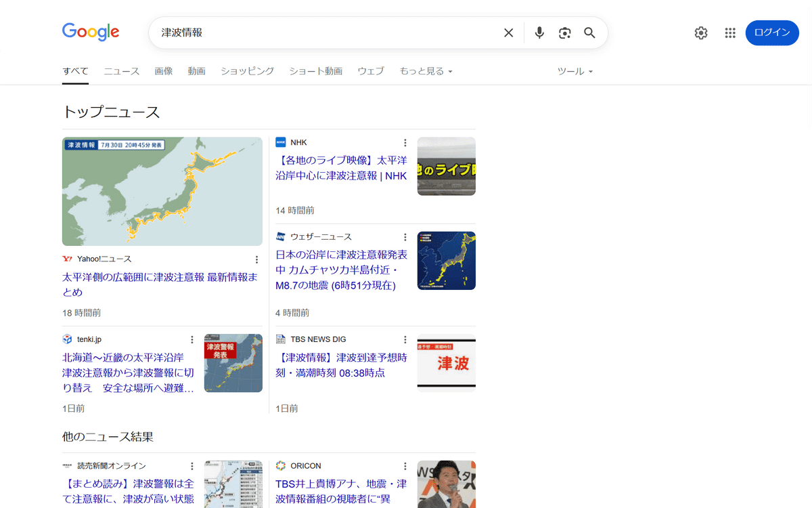This screenshot has width=812, height=508.
Task: Click the tenki.jp source icon
Action: 67,339
